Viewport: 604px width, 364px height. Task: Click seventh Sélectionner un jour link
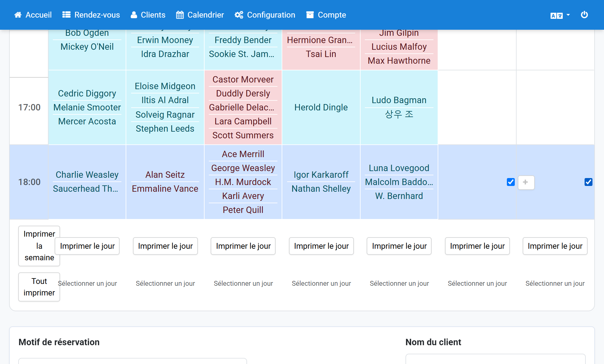click(x=555, y=283)
